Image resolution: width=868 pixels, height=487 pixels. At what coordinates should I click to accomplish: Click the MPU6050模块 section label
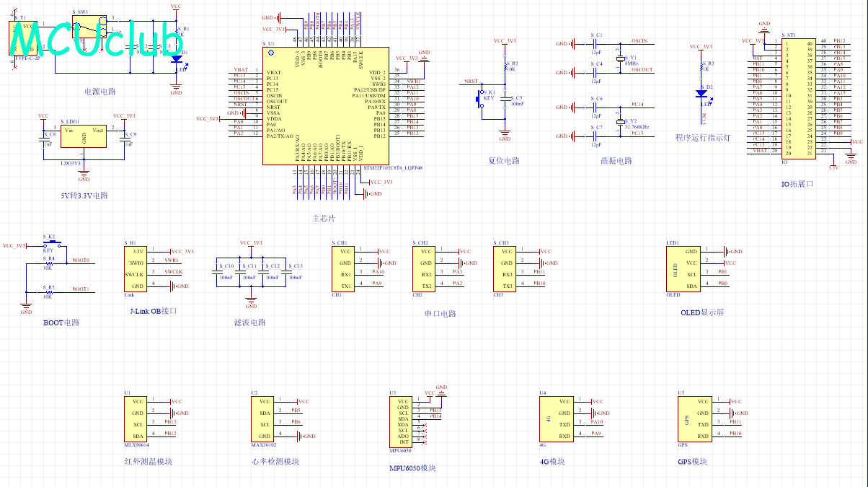[x=412, y=468]
